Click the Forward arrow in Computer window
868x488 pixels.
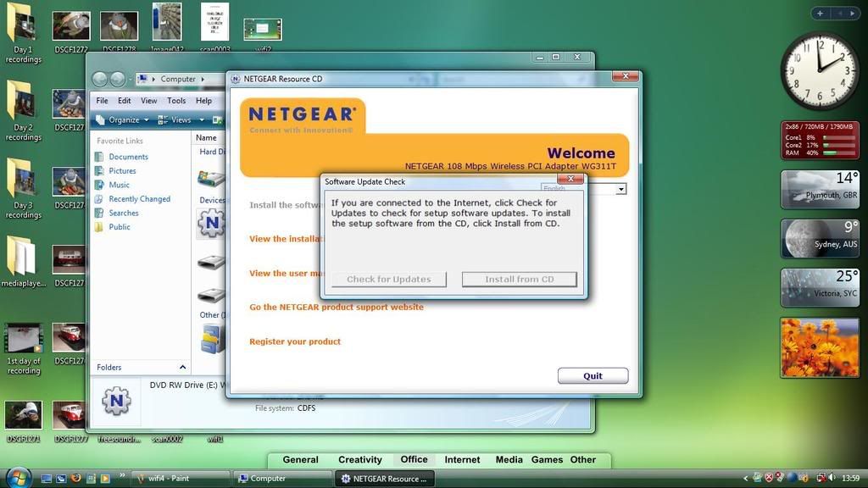pos(117,79)
